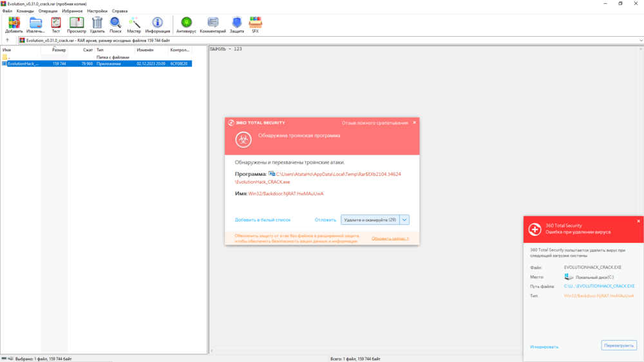Click the biohazard trojan warning icon
Image resolution: width=644 pixels, height=362 pixels.
243,140
